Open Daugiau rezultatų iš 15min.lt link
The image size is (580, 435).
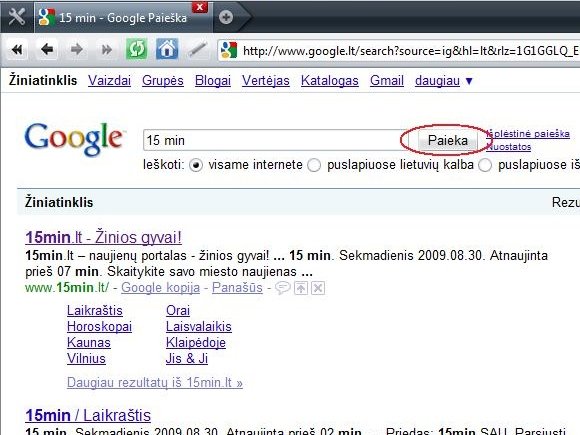point(155,382)
